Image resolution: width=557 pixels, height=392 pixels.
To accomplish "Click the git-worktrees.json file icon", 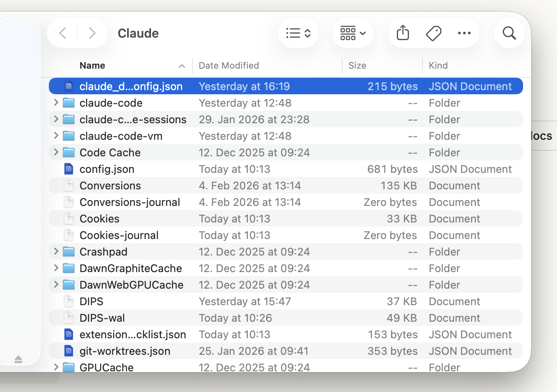I will point(69,351).
